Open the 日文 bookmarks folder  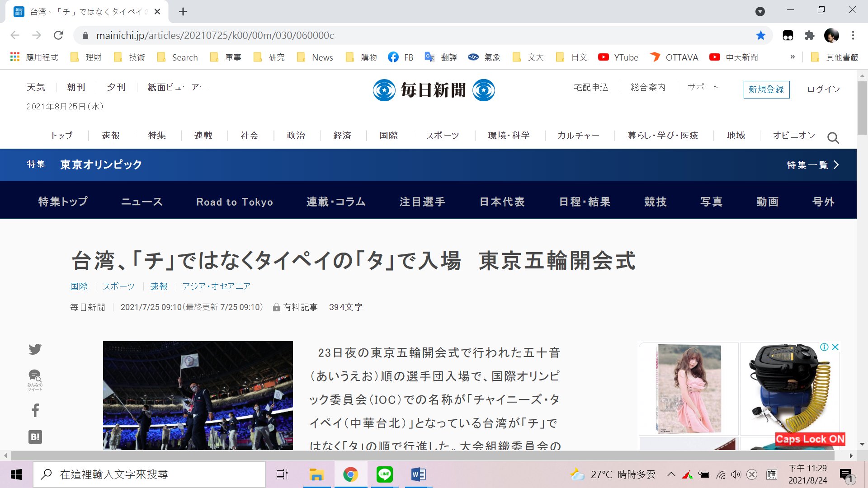[571, 57]
